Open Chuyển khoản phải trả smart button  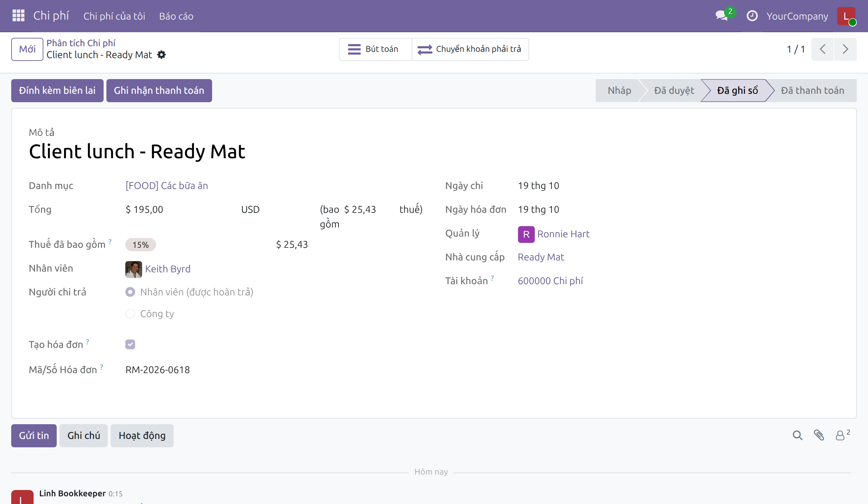pyautogui.click(x=470, y=49)
